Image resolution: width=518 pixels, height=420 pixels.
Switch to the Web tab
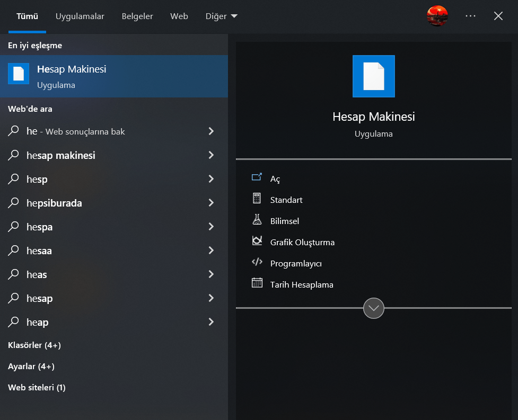coord(179,16)
